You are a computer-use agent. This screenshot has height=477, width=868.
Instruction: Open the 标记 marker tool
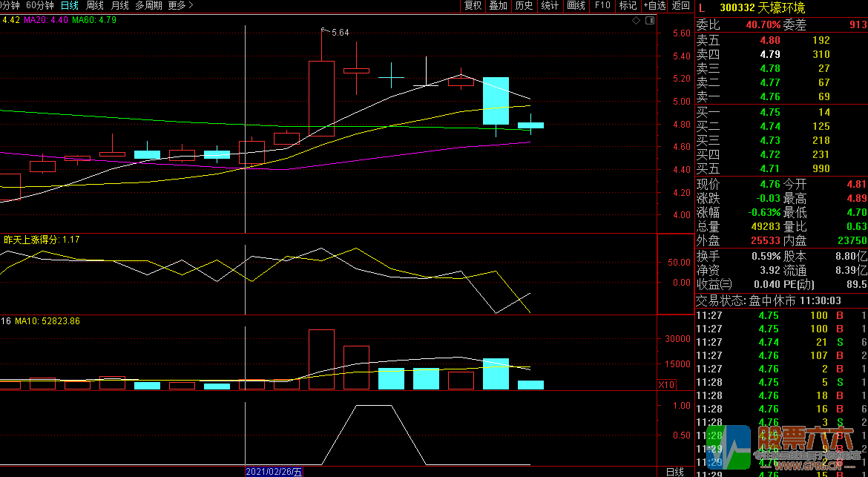628,6
